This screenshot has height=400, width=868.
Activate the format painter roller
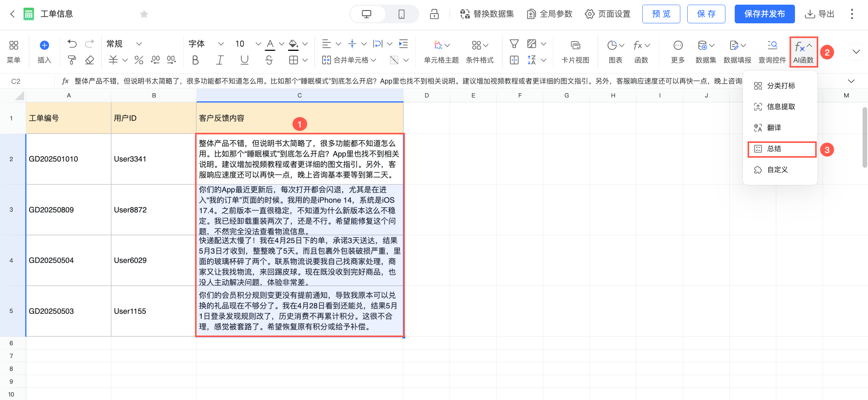click(x=72, y=60)
